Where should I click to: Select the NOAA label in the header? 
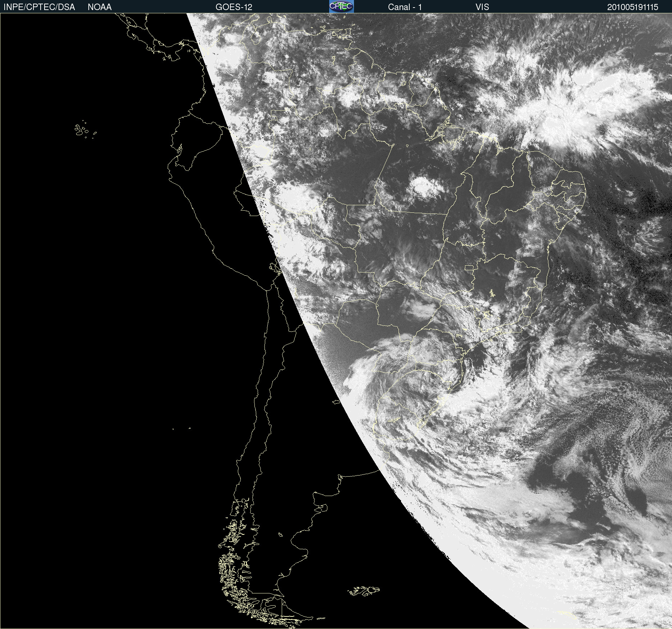[100, 7]
